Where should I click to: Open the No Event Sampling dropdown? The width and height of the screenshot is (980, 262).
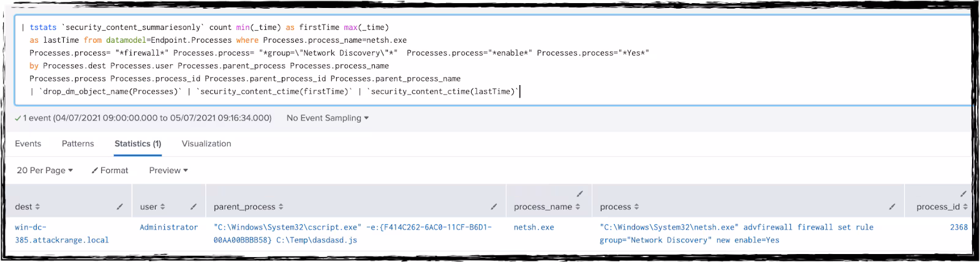pyautogui.click(x=328, y=118)
